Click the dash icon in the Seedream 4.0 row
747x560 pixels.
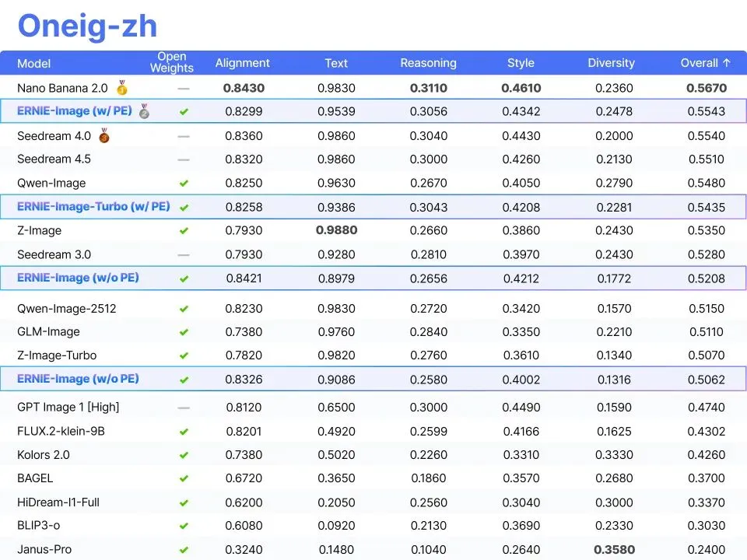click(x=184, y=137)
